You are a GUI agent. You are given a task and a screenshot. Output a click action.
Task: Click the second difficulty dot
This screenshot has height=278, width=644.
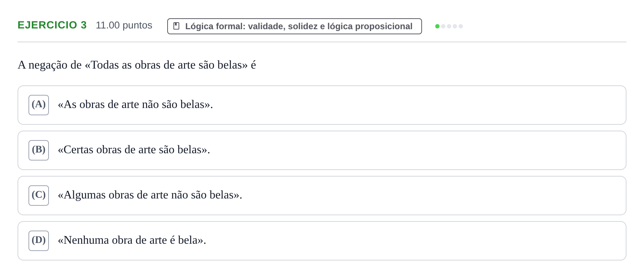click(443, 26)
